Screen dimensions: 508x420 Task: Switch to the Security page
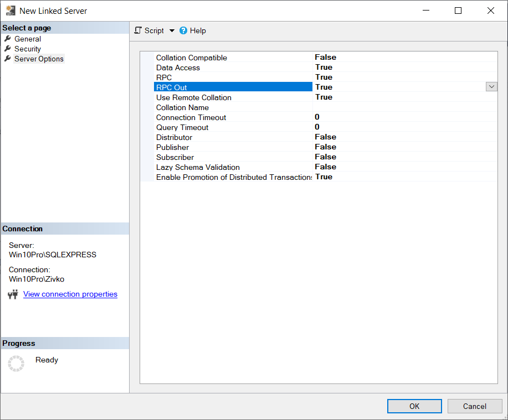click(27, 49)
